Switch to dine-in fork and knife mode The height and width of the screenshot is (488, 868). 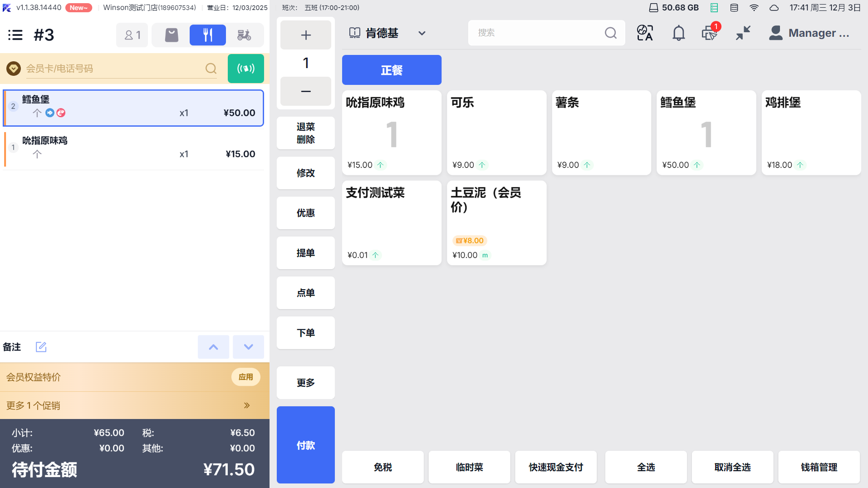tap(207, 35)
